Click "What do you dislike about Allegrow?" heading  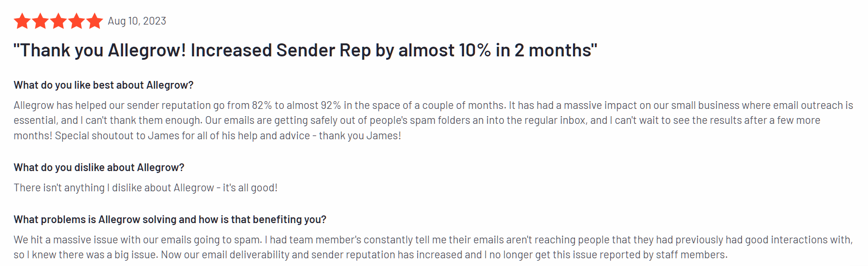(99, 168)
